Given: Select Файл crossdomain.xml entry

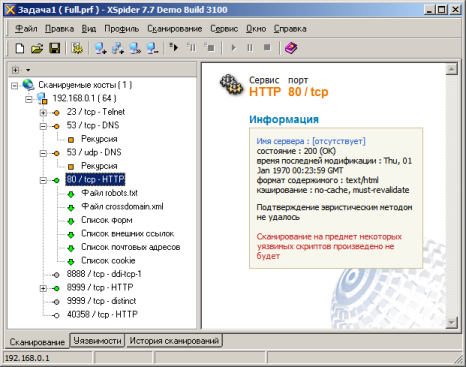Looking at the screenshot, I should tap(122, 207).
